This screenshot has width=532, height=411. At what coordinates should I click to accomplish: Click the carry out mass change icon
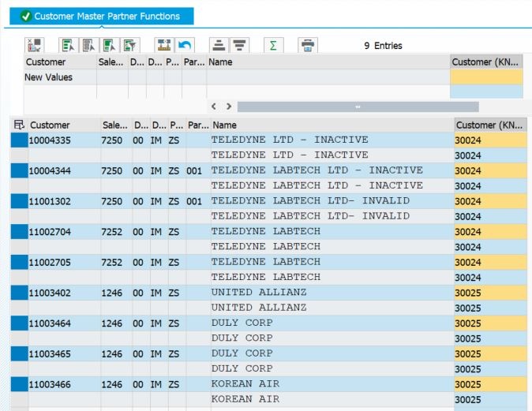[x=164, y=45]
